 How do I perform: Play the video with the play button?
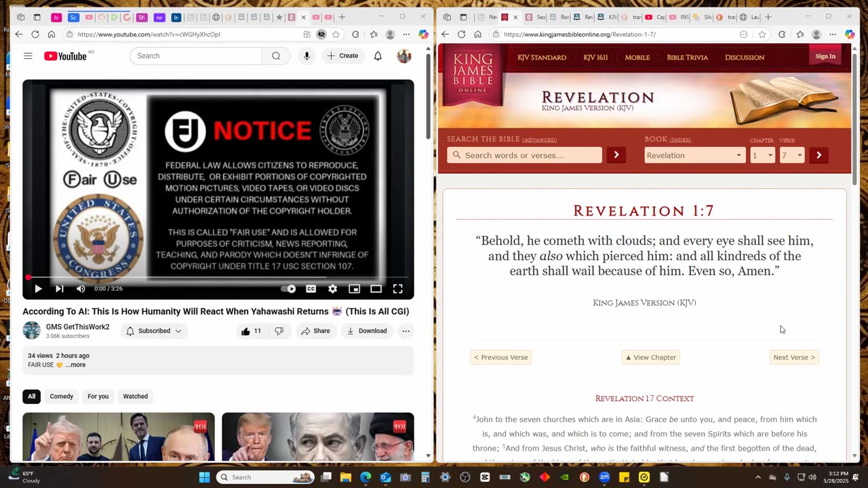pos(38,289)
